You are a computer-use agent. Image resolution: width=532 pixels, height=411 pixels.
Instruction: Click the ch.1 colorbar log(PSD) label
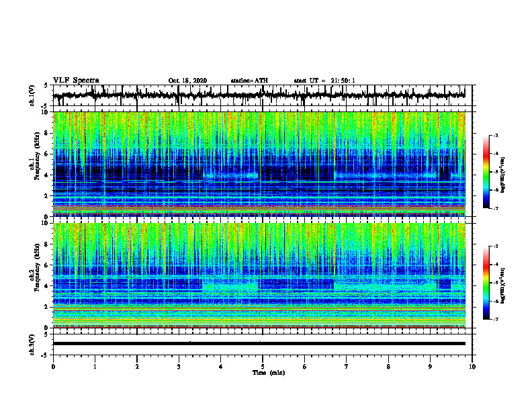(502, 175)
